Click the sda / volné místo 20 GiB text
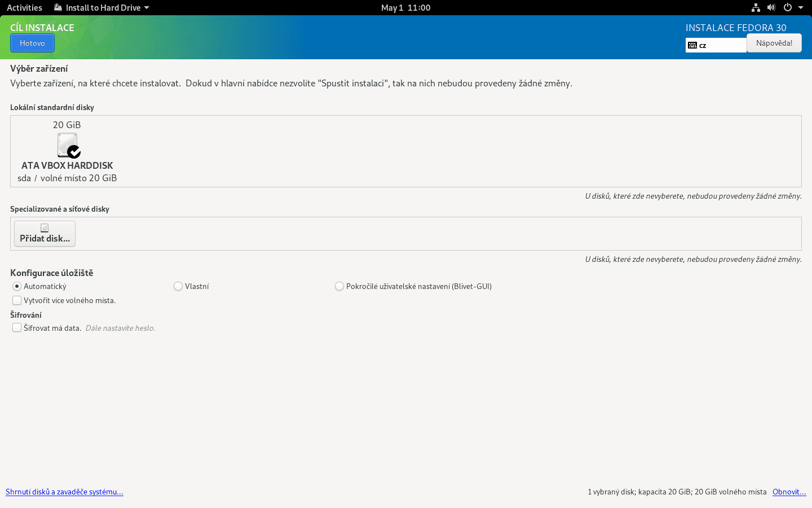Viewport: 812px width, 508px height. (x=67, y=178)
